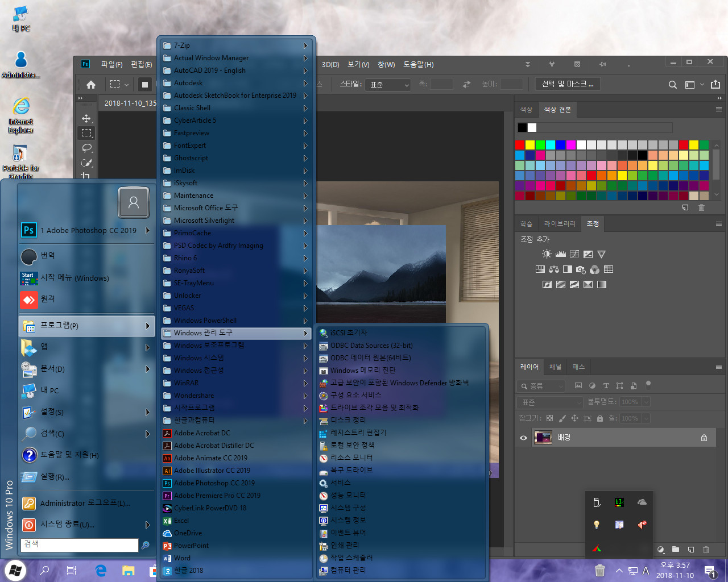Screen dimensions: 728x582
Task: Open 불투명도 opacity dropdown arrow
Action: (x=646, y=402)
